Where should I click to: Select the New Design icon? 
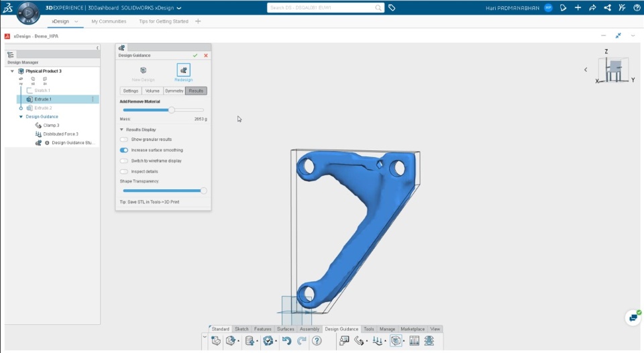click(x=143, y=70)
